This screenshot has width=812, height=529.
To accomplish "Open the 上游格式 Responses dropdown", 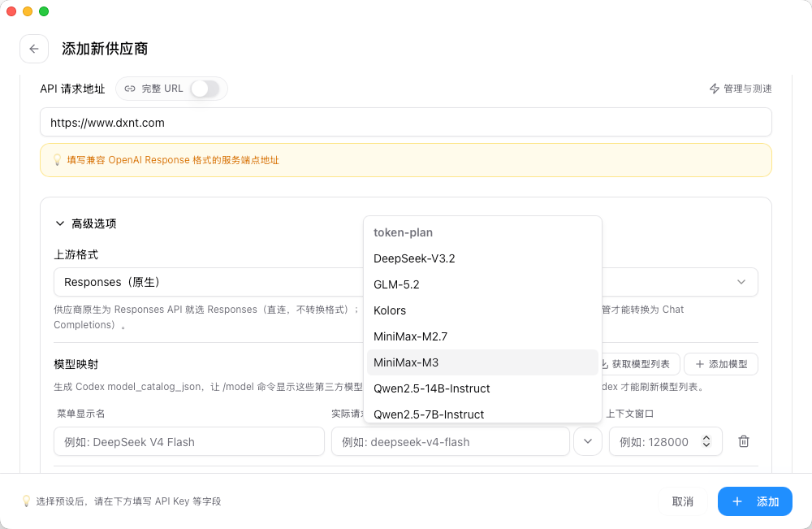I will (406, 282).
